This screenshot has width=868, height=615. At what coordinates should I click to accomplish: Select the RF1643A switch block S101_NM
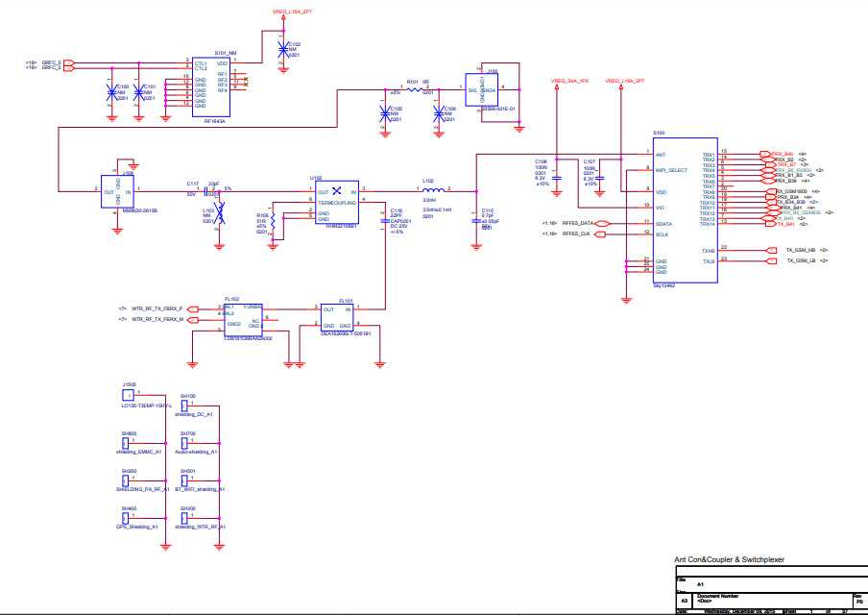click(x=211, y=86)
